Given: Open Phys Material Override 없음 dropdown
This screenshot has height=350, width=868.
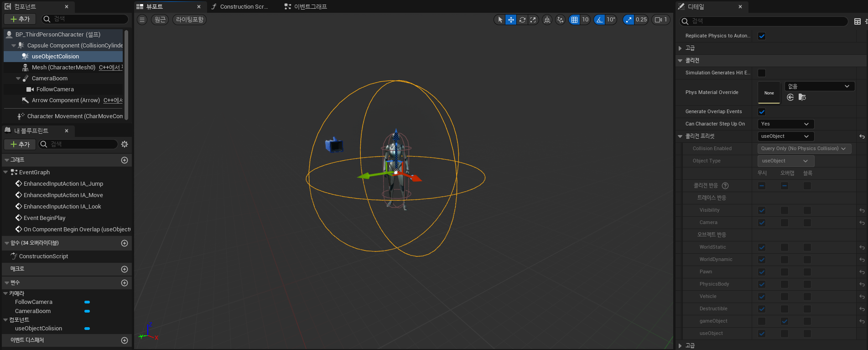Looking at the screenshot, I should tap(820, 86).
